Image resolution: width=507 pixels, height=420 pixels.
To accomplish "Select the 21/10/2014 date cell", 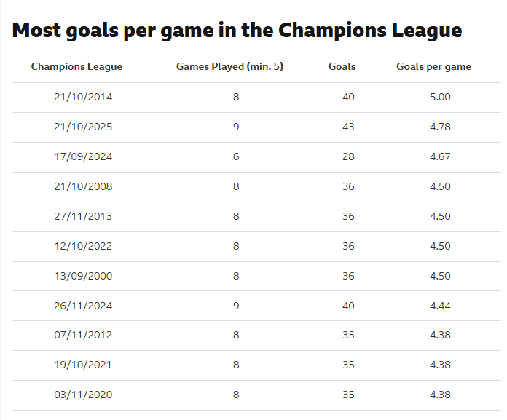I will click(x=83, y=97).
